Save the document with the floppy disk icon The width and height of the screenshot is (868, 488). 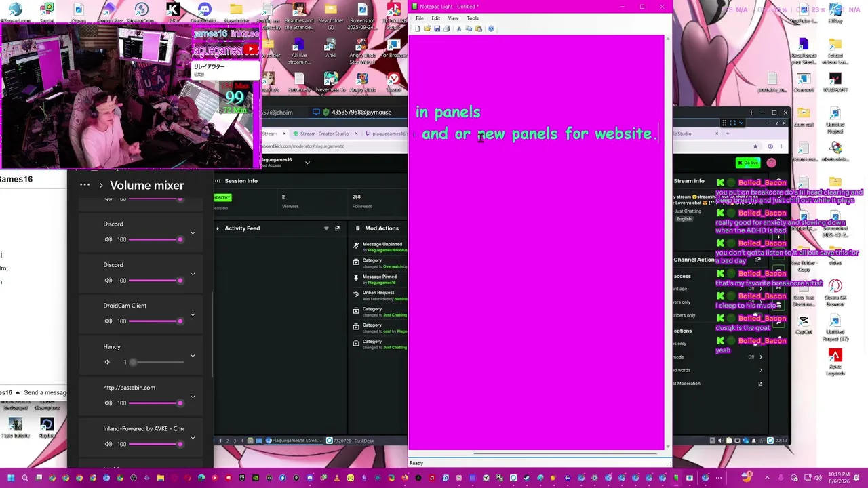coord(437,28)
